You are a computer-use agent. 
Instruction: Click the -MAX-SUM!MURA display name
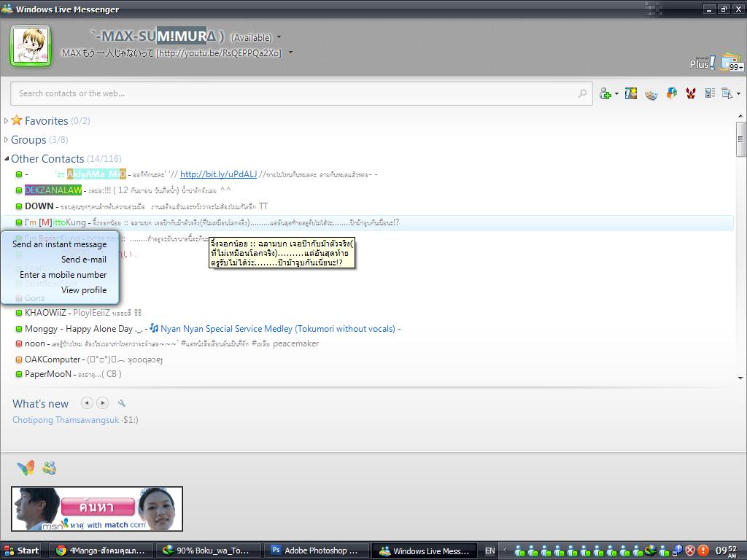pos(158,36)
